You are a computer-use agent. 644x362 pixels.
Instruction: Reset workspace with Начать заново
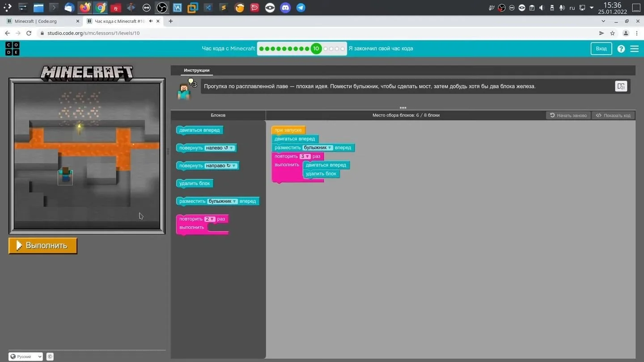click(x=568, y=115)
